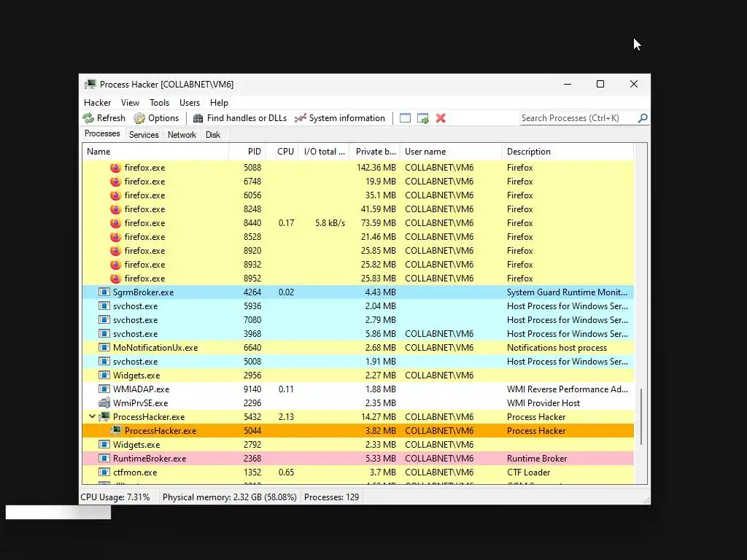Click Widgets.exe PID 2956 icon
The width and height of the screenshot is (747, 560).
click(104, 376)
